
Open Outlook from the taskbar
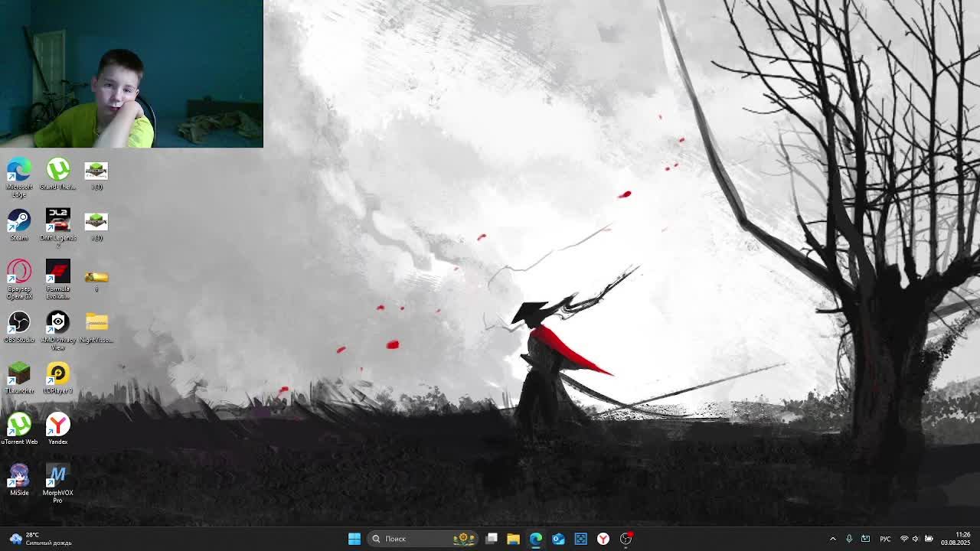(x=558, y=539)
